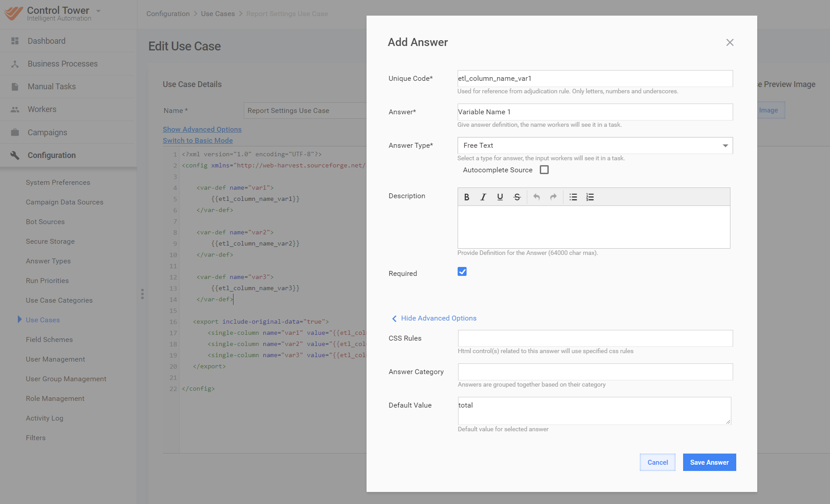
Task: Click the Workers people icon
Action: [x=15, y=109]
